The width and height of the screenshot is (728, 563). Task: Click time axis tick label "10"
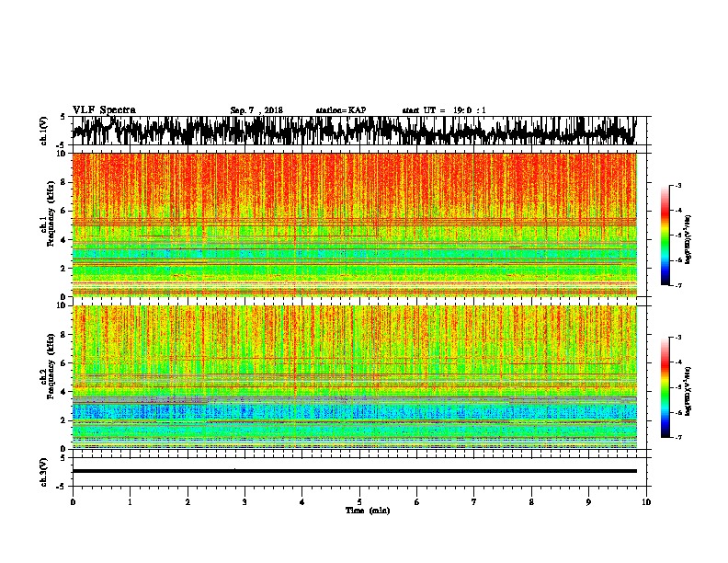point(646,502)
